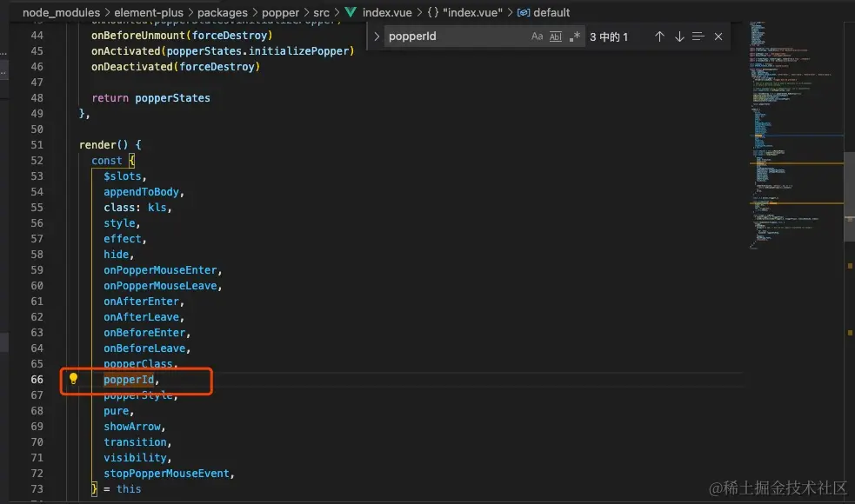Click onActivated call on line 45
Image resolution: width=855 pixels, height=504 pixels.
click(x=223, y=51)
